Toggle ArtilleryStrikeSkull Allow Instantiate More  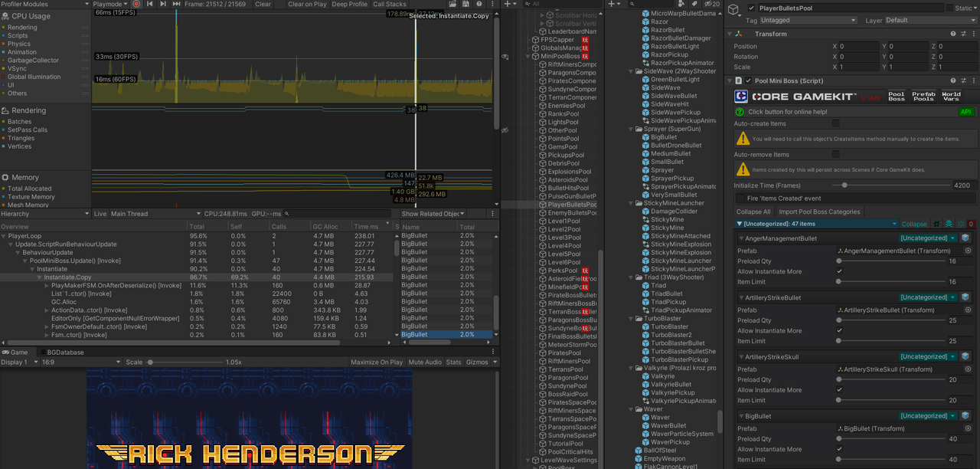[x=840, y=390]
